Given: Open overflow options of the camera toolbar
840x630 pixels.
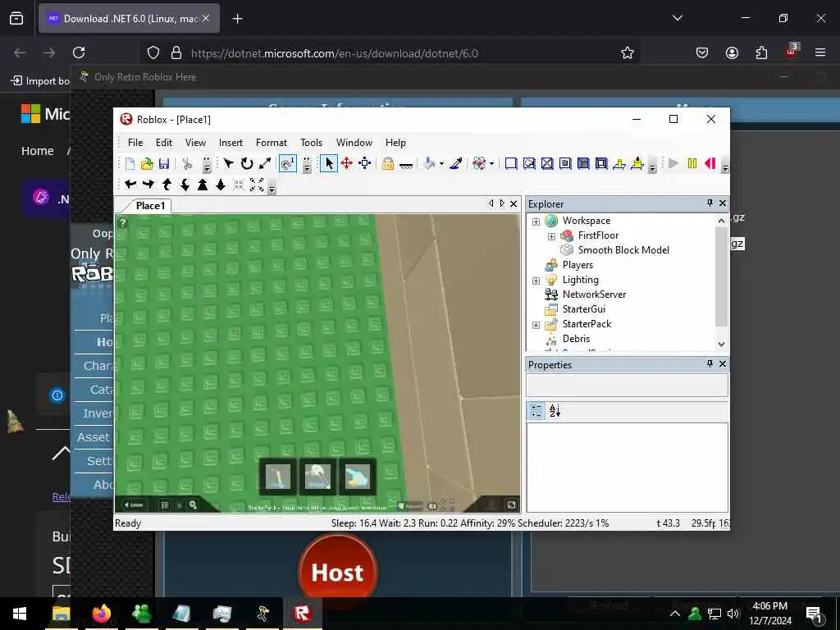Looking at the screenshot, I should coord(272,187).
